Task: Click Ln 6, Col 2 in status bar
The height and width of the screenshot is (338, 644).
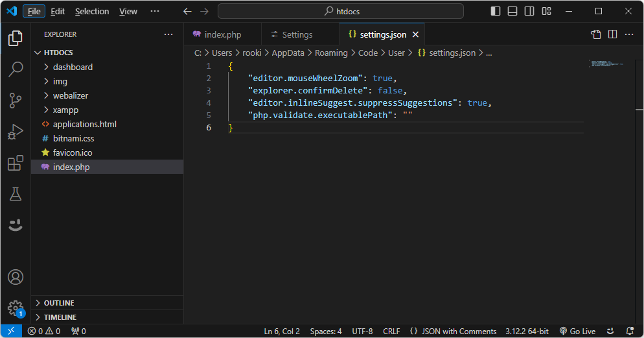Action: click(282, 331)
